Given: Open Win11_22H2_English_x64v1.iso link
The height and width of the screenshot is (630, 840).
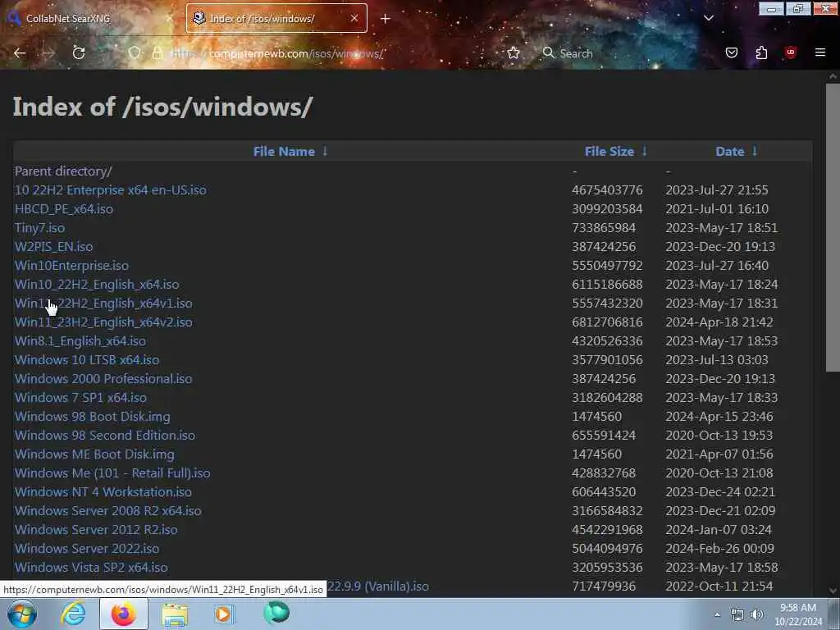Looking at the screenshot, I should 103,304.
